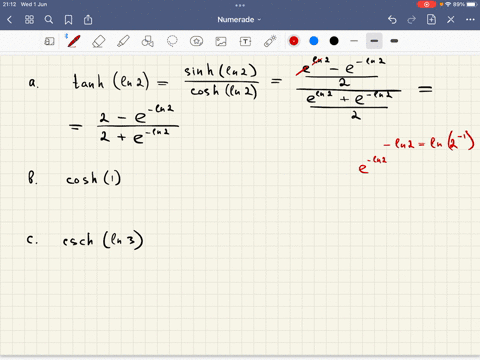Open the thumbnail grid view

click(x=29, y=20)
